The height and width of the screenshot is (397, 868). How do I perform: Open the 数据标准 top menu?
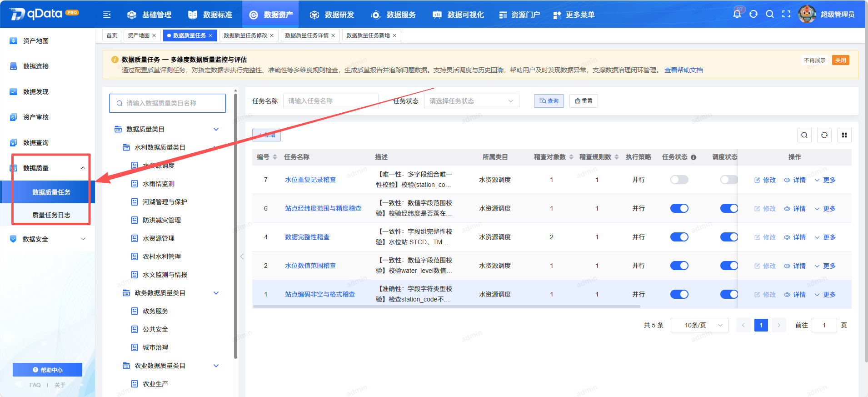coord(210,15)
